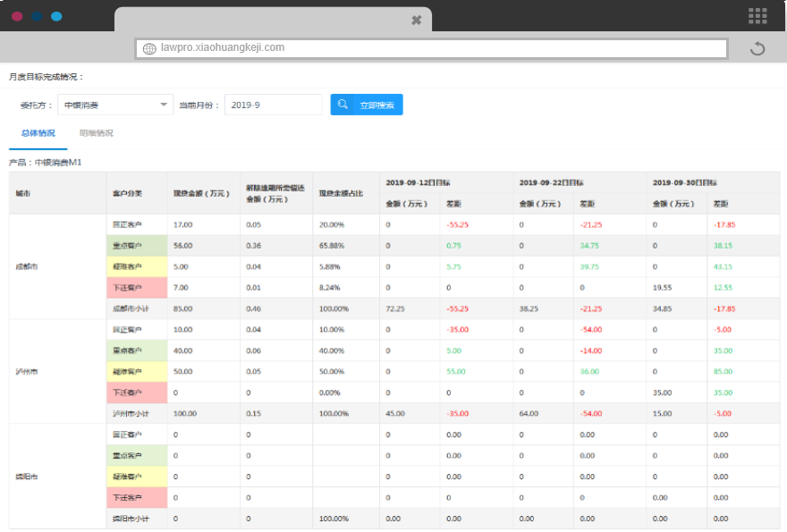Click the address bar showing lawpro.xiaohuangkeji.com

(x=431, y=48)
